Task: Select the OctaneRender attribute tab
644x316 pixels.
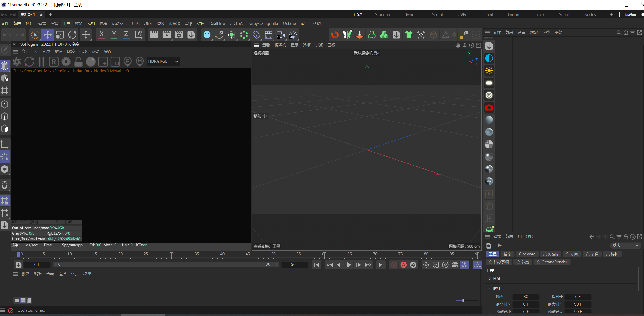Action: click(552, 262)
